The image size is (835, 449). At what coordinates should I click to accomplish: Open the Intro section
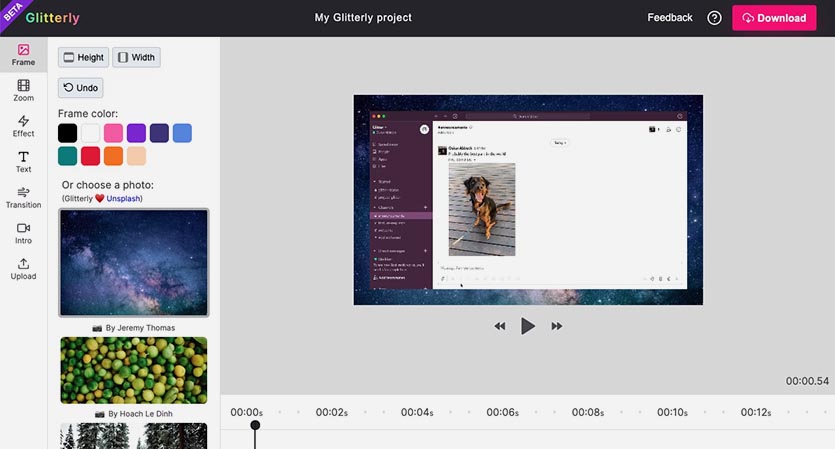[23, 233]
